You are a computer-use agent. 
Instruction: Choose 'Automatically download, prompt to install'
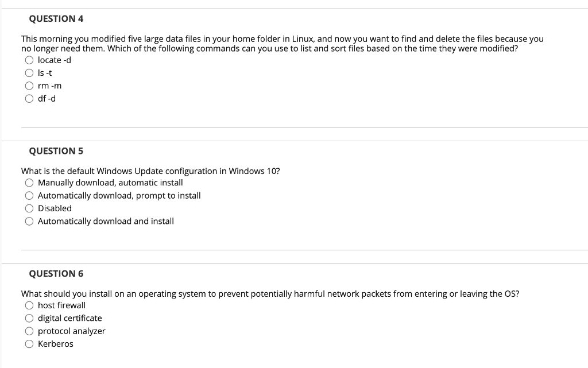tap(29, 196)
